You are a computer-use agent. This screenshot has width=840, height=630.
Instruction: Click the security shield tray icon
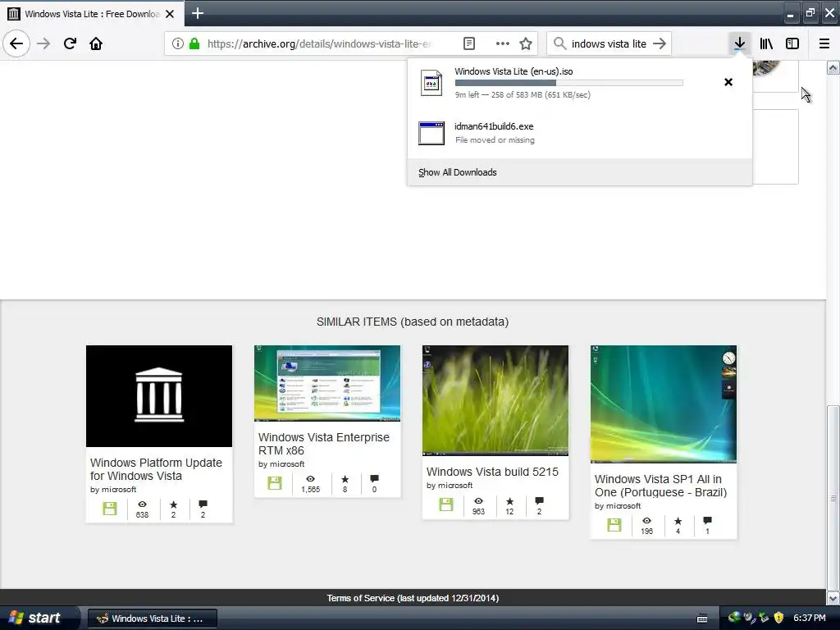(x=778, y=618)
